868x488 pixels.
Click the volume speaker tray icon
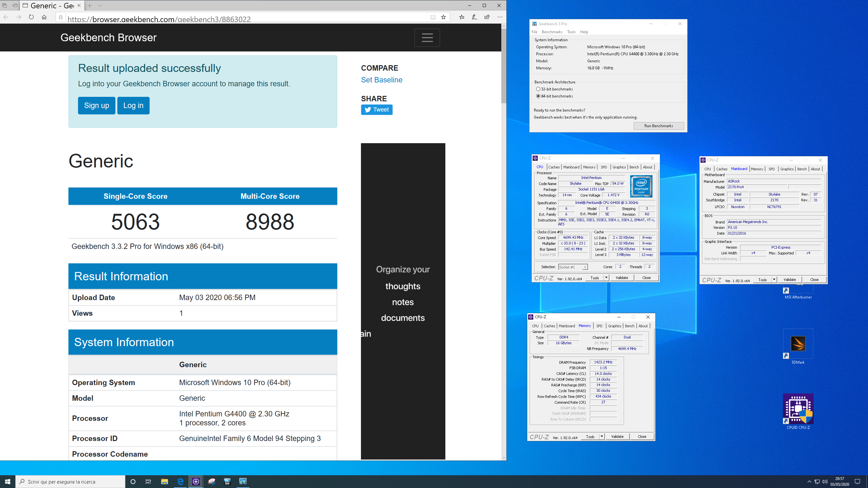(x=825, y=482)
